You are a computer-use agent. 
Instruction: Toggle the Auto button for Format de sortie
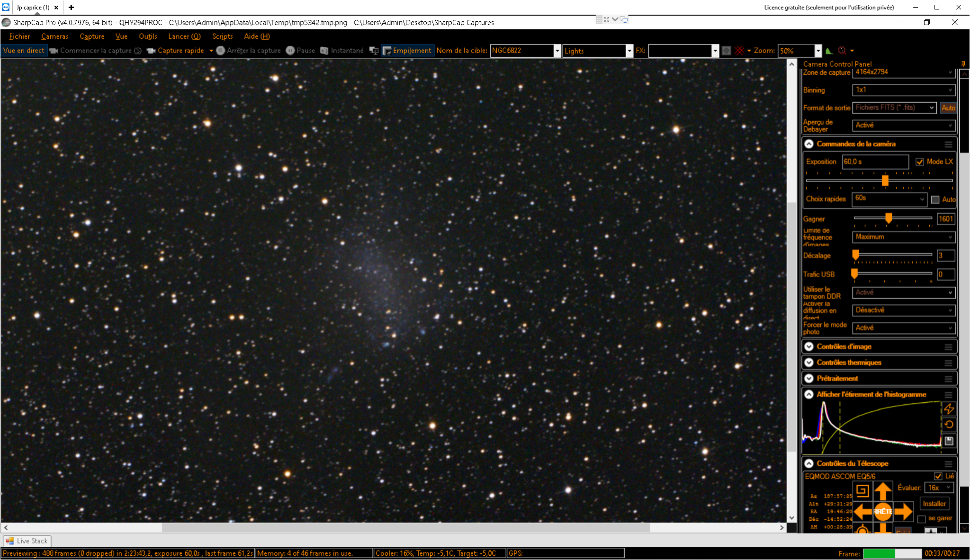(948, 108)
